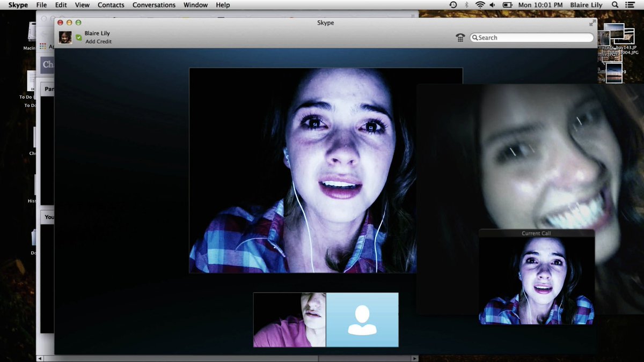
Task: Click the browser's right scroll arrow
Action: (x=414, y=358)
